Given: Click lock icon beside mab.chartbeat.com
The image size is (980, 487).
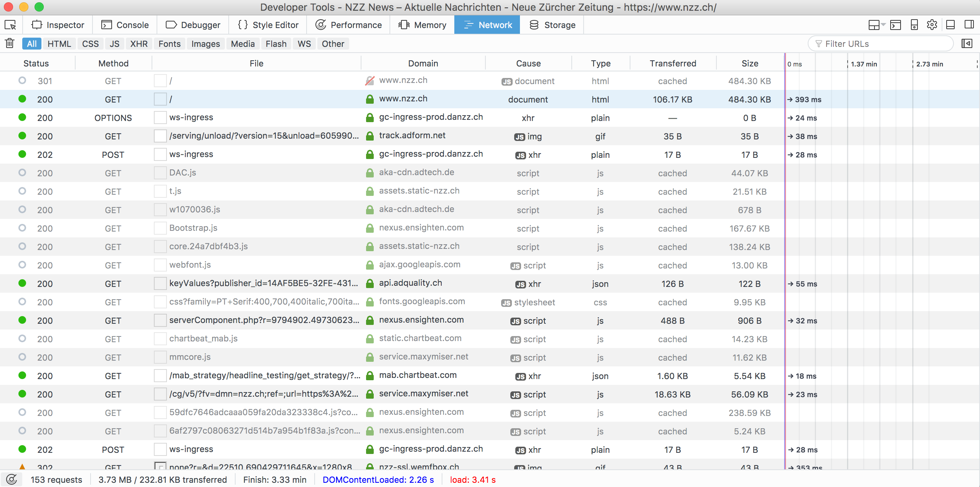Looking at the screenshot, I should (x=370, y=376).
